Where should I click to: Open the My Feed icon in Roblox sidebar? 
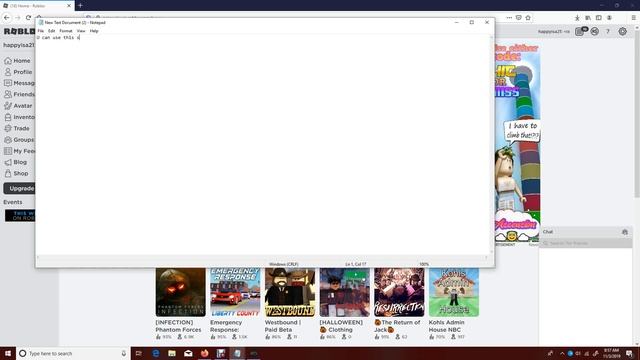tap(8, 151)
